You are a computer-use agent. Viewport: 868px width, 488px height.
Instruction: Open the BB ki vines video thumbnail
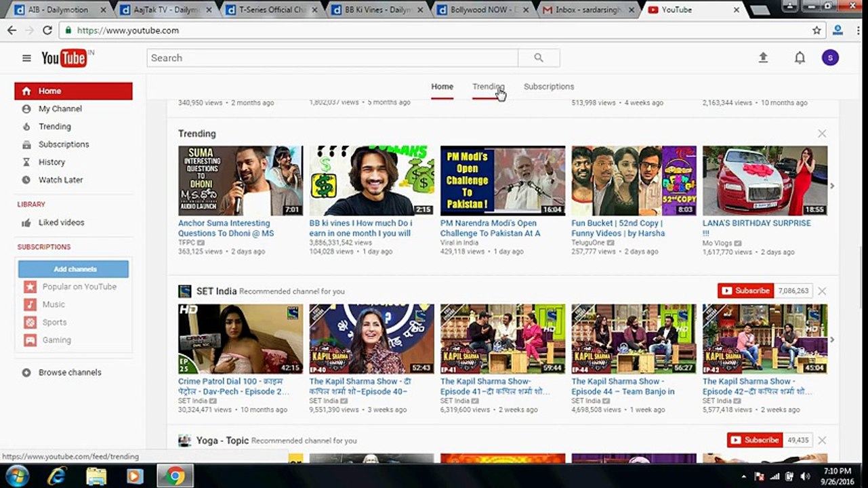pyautogui.click(x=372, y=181)
